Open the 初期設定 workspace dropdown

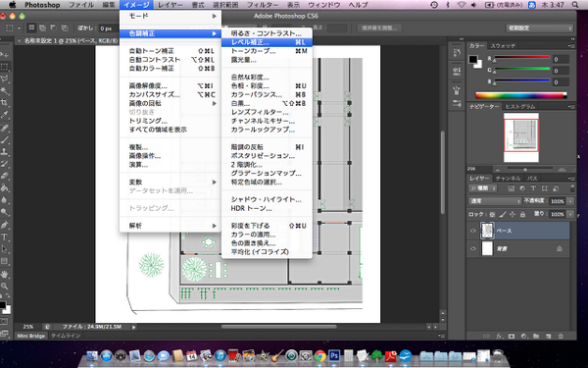(x=540, y=28)
